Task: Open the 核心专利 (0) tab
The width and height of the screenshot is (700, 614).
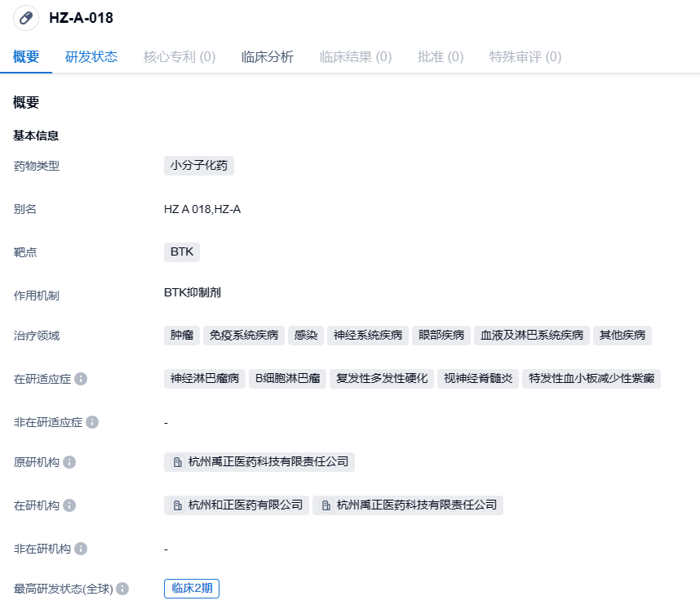Action: pyautogui.click(x=179, y=57)
